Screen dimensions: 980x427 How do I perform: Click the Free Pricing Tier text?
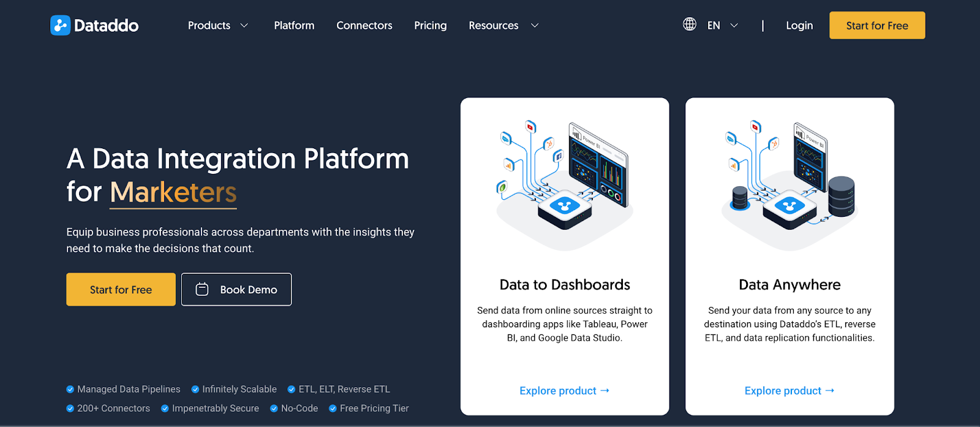point(374,409)
